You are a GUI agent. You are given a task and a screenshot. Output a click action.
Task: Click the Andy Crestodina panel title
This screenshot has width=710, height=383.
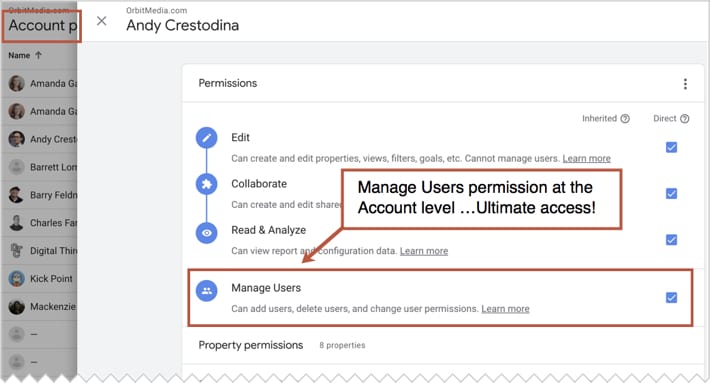coord(182,25)
